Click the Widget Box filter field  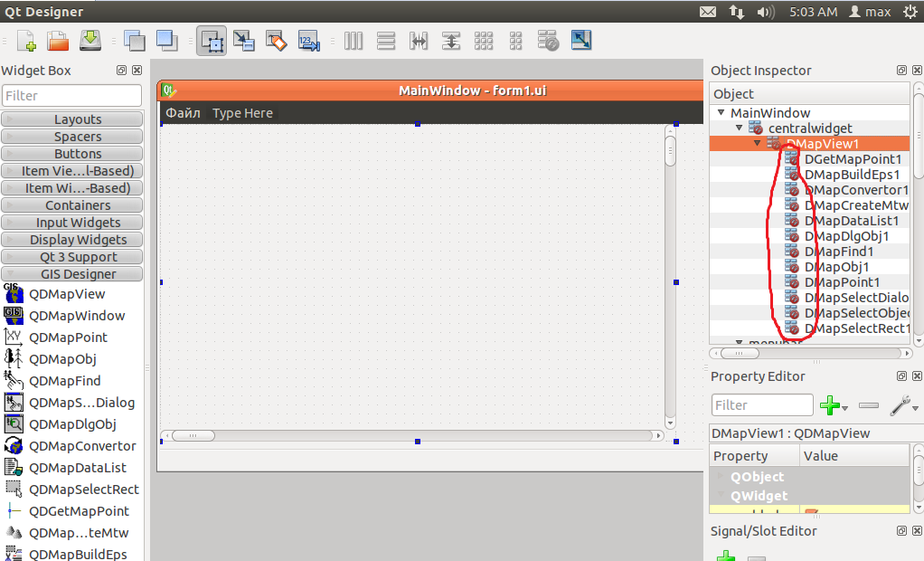72,96
